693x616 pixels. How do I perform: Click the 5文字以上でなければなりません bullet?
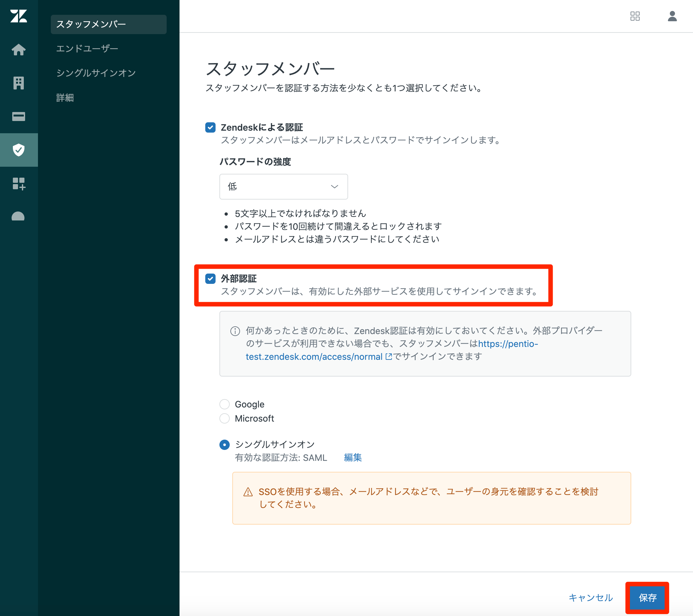coord(300,213)
